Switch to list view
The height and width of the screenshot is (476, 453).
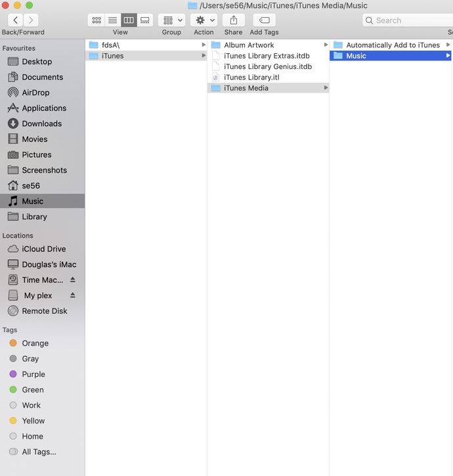pos(113,20)
